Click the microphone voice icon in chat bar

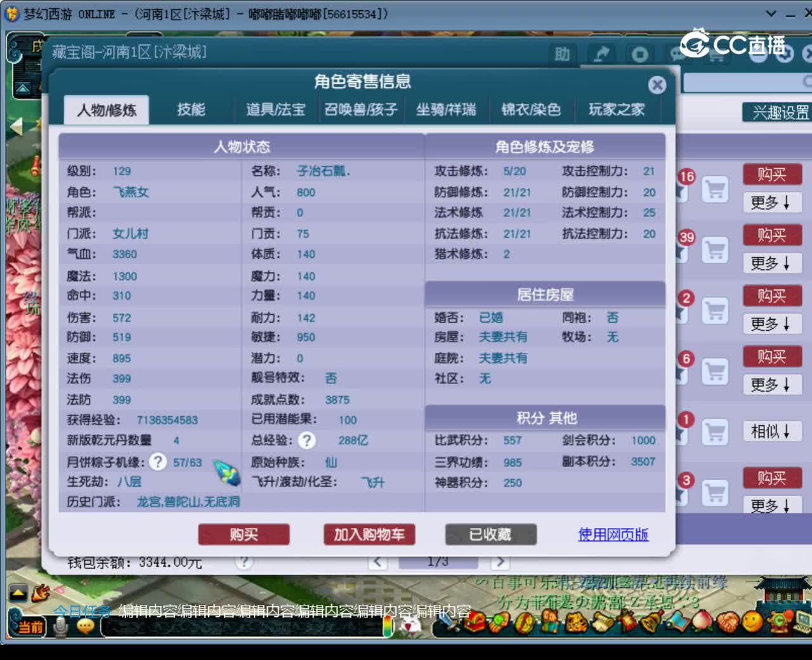61,627
